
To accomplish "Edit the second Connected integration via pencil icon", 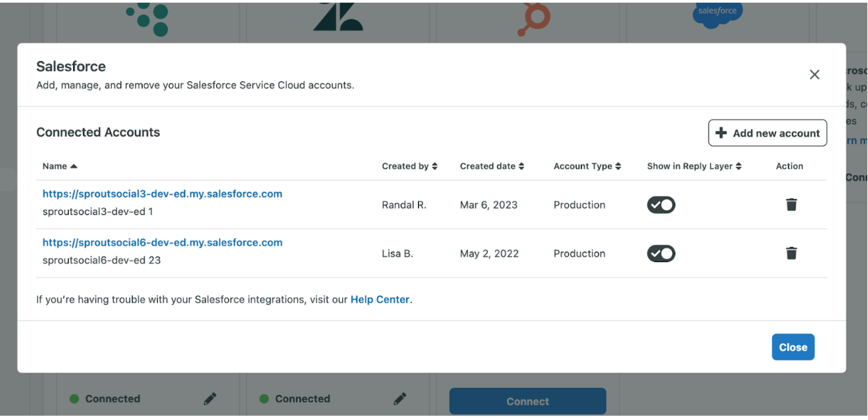I will [400, 398].
